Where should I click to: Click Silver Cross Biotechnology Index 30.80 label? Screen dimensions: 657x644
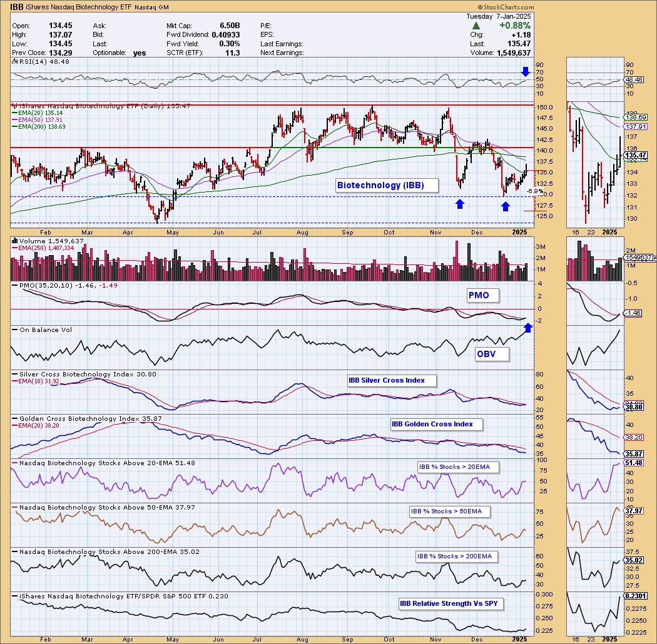click(x=88, y=375)
